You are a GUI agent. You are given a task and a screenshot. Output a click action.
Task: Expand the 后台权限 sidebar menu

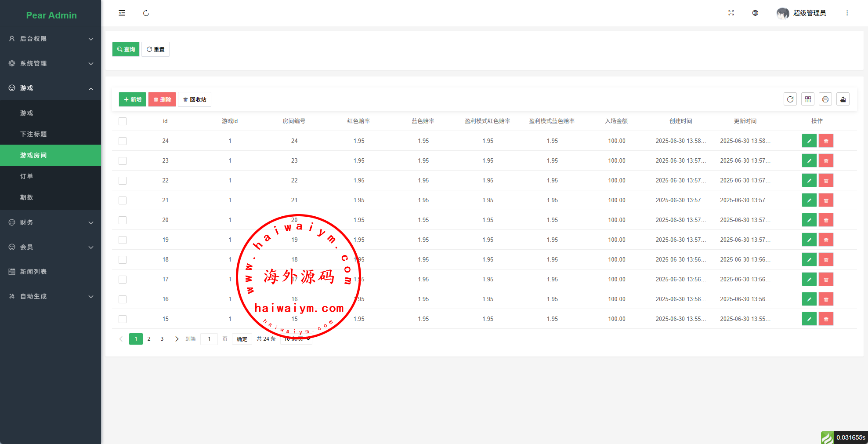(x=51, y=39)
